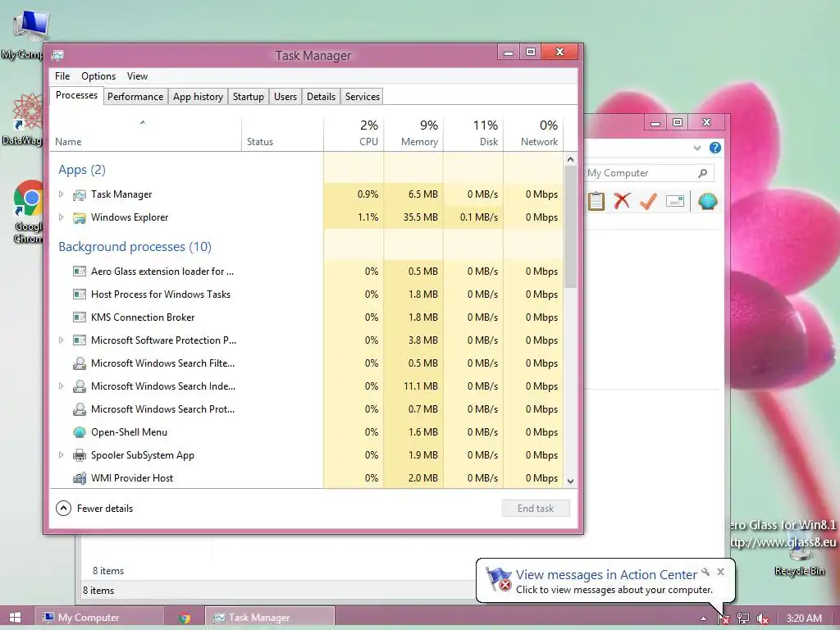This screenshot has width=840, height=630.
Task: Click the KMS Connection Broker icon
Action: (80, 317)
